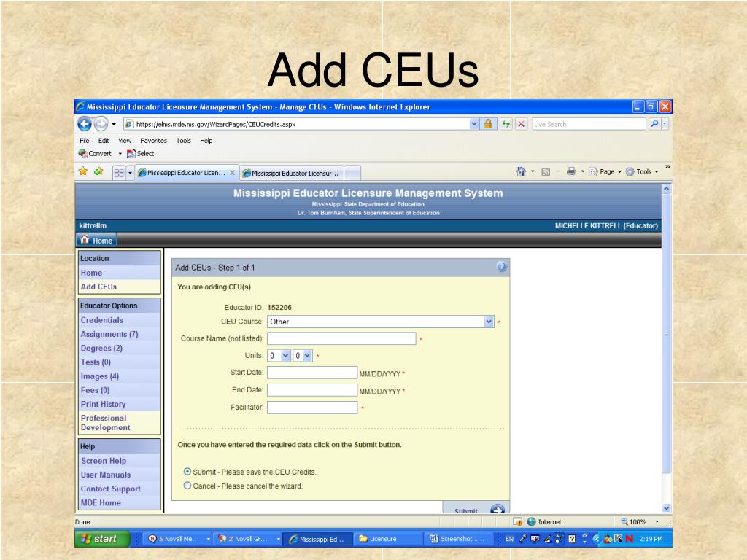747x560 pixels.
Task: Click the RSS feeds icon
Action: pyautogui.click(x=546, y=172)
